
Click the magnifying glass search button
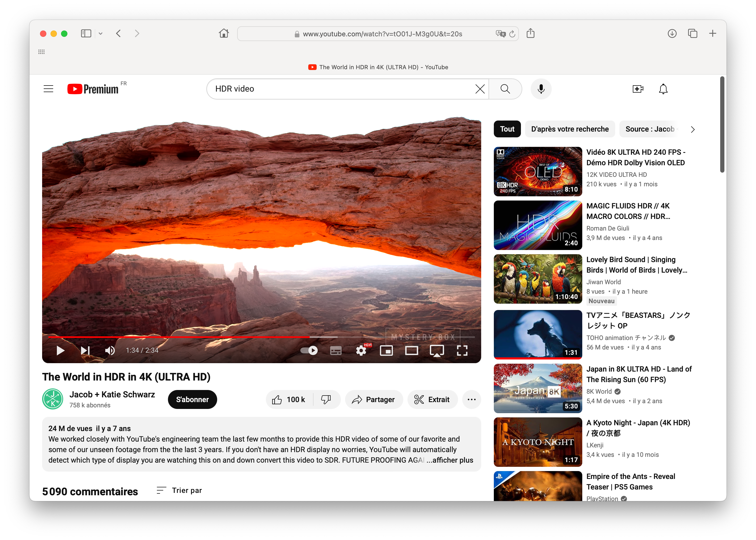[505, 89]
